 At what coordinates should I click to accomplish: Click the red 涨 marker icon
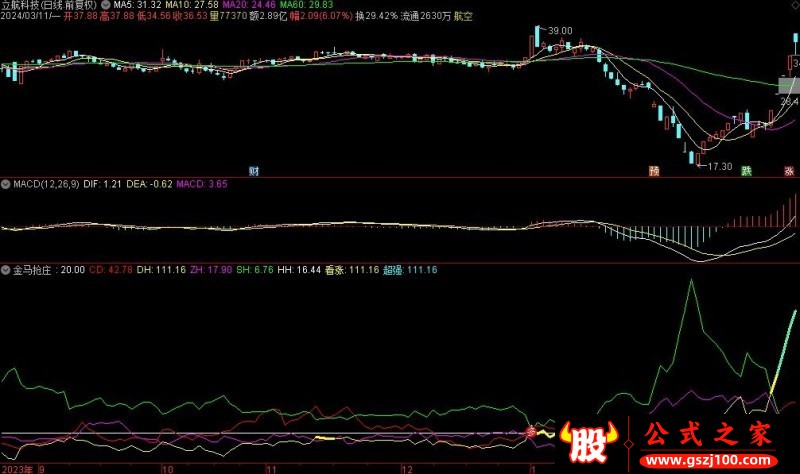tap(789, 171)
